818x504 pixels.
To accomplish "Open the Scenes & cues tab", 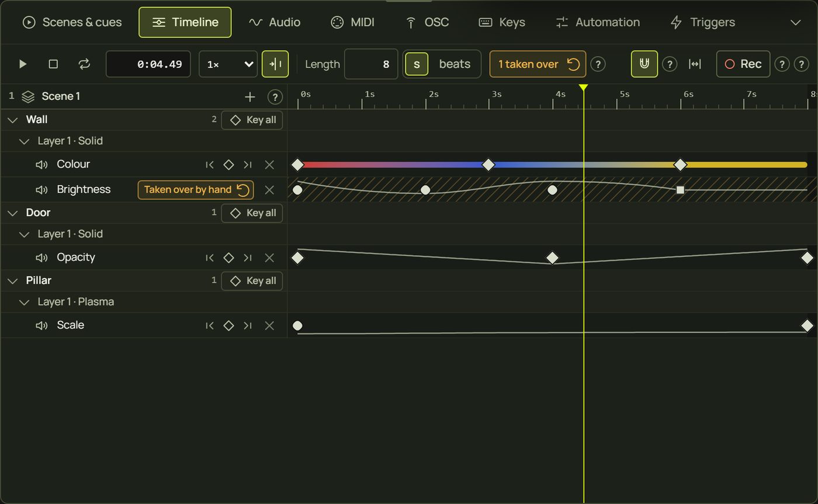I will click(x=72, y=23).
